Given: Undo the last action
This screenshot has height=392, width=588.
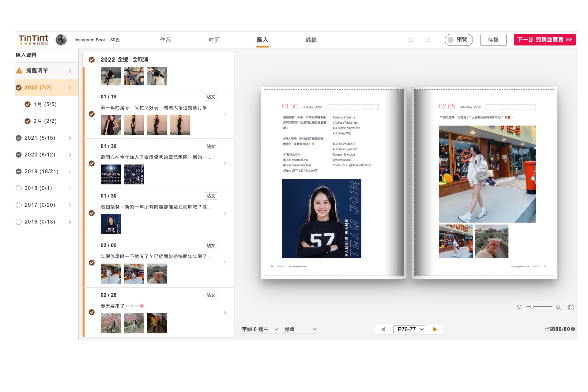Looking at the screenshot, I should click(x=411, y=40).
